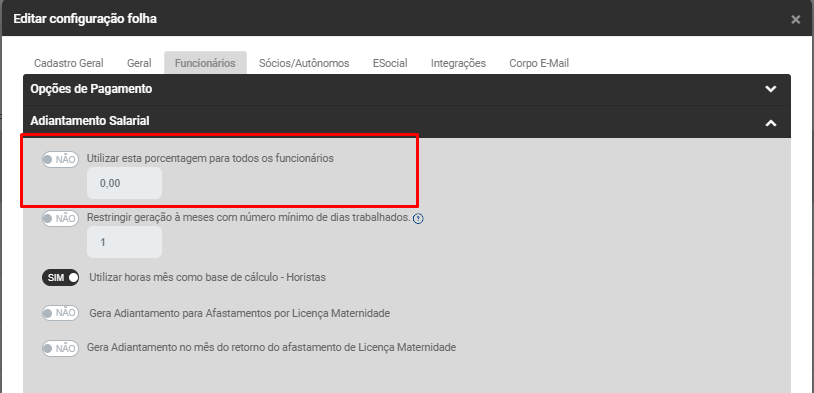Screen dimensions: 814x393
Task: Enable Gera Adiantamento para Afastamentos toggle
Action: click(x=61, y=313)
